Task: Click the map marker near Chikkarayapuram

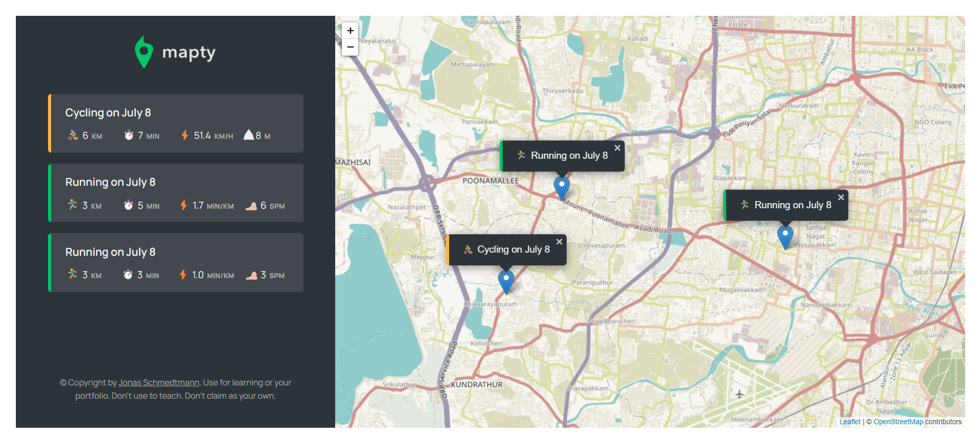Action: 506,281
